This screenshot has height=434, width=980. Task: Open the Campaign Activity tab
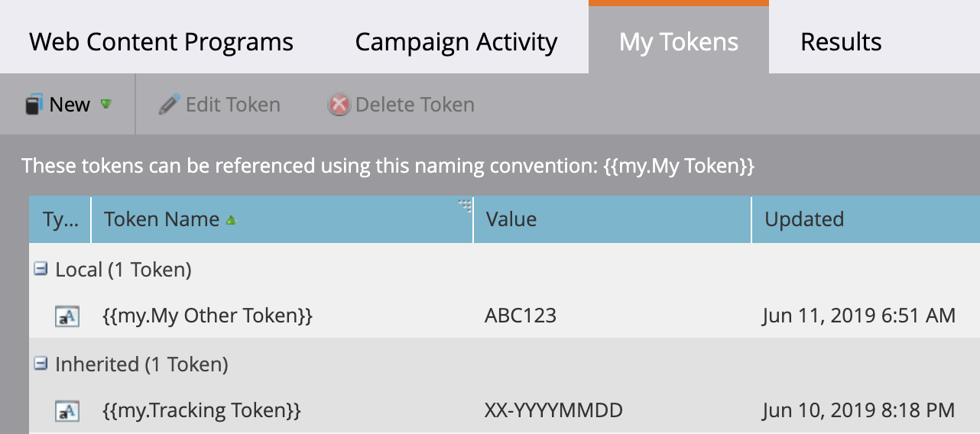pos(456,42)
